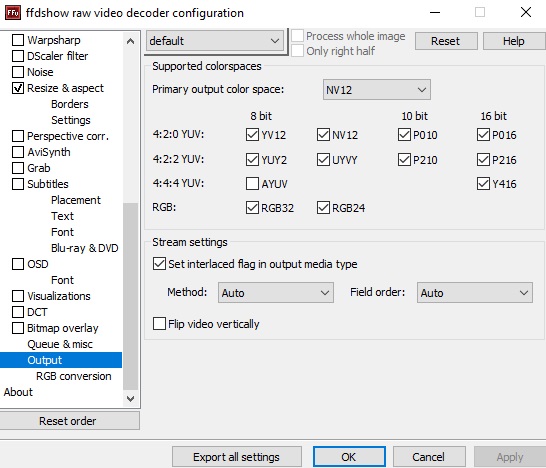
Task: Uncheck the RGB32 output checkbox
Action: (252, 208)
